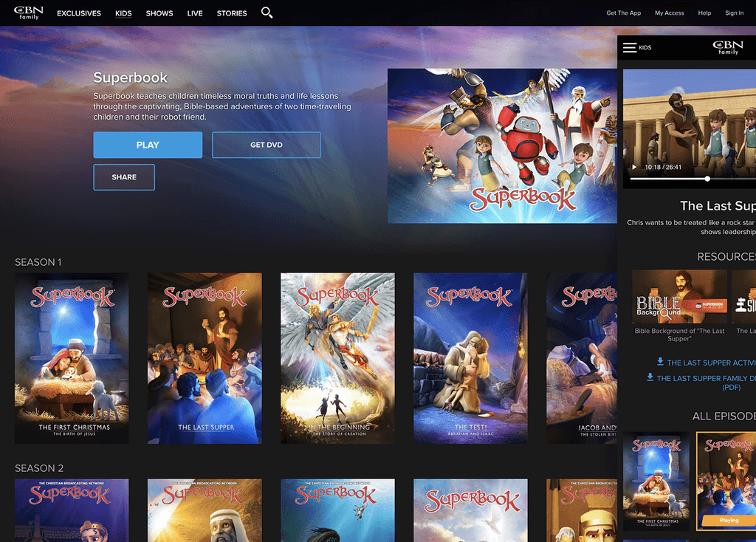Click the 'KIDS' label in mobile panel
Screen dimensions: 756x542
[x=645, y=47]
